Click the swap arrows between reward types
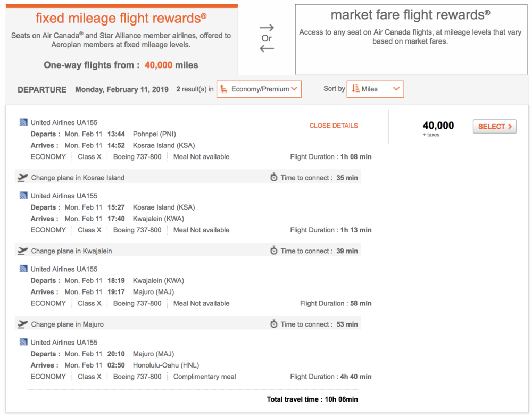 267,38
